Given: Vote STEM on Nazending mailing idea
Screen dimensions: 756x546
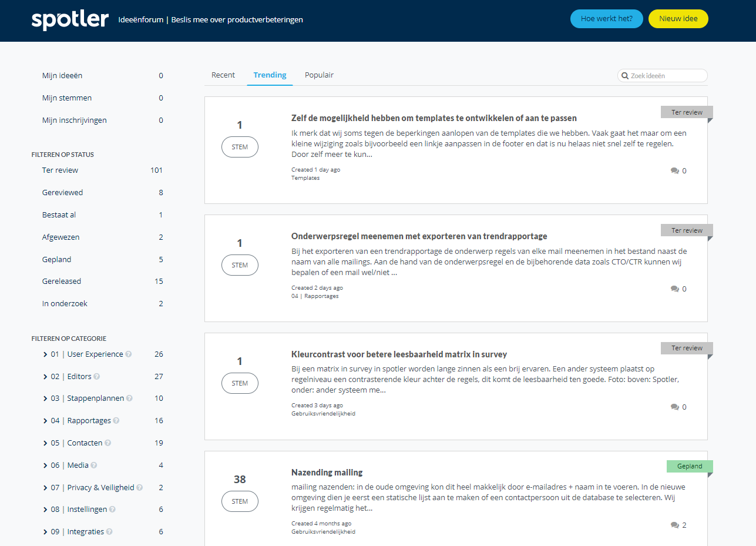Looking at the screenshot, I should tap(240, 501).
